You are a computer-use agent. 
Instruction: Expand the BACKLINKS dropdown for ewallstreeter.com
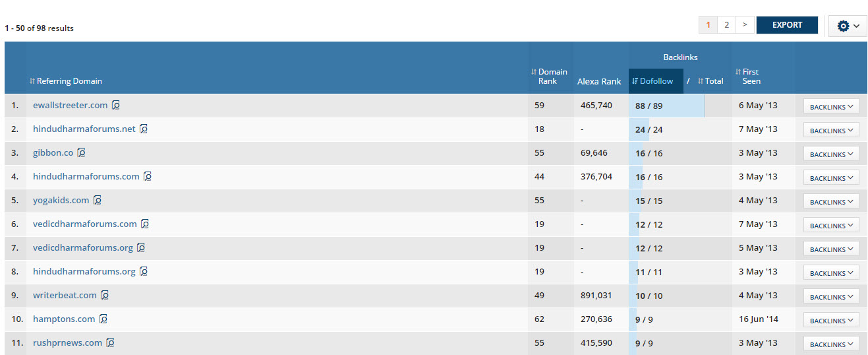point(831,107)
